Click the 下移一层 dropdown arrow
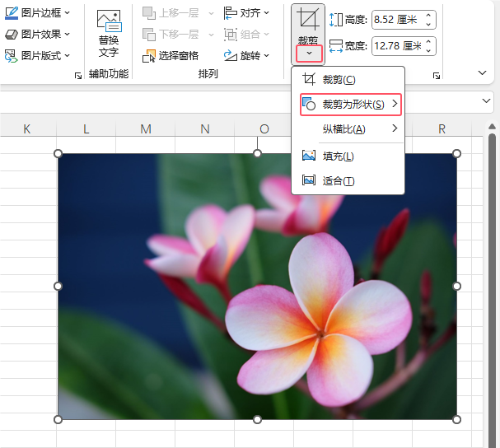 211,35
